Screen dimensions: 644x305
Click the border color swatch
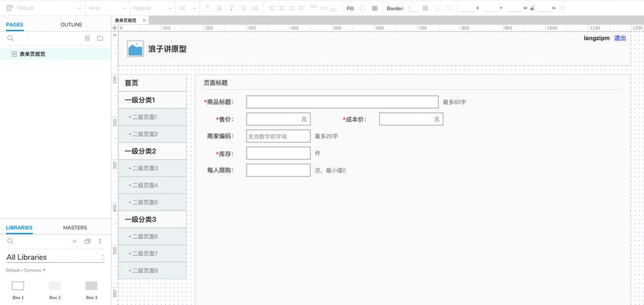click(x=425, y=8)
